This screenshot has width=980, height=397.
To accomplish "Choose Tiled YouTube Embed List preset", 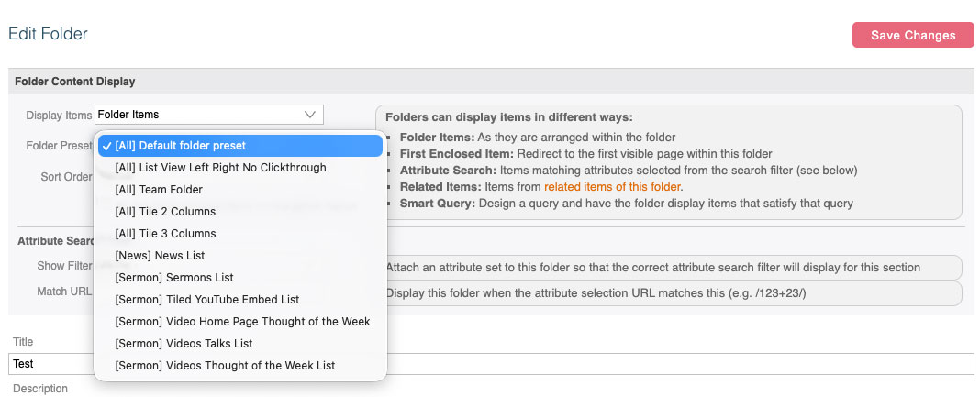I will pos(206,300).
